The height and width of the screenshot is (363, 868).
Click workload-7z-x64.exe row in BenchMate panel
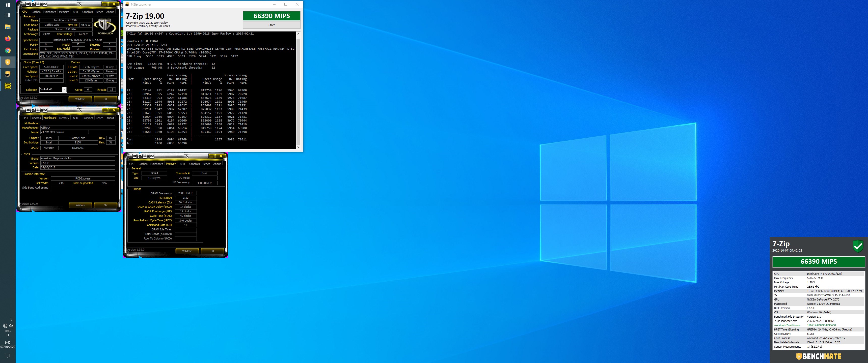[819, 325]
